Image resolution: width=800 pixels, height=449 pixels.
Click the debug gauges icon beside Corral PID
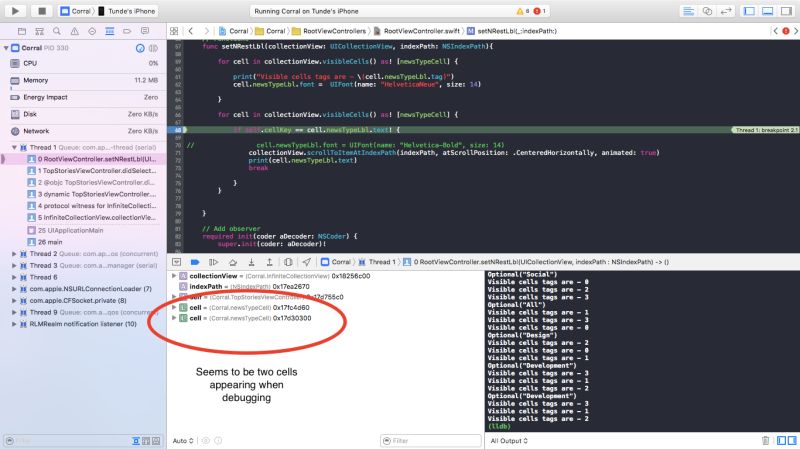point(140,48)
